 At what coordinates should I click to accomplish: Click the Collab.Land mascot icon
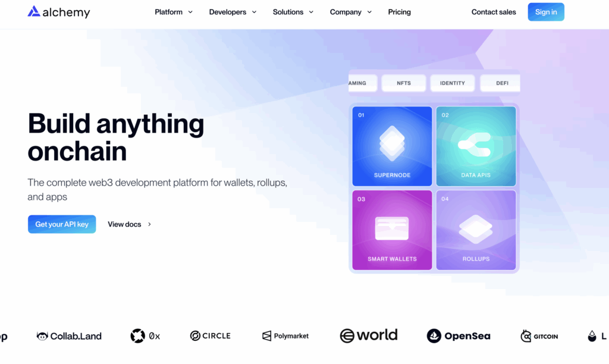point(42,336)
